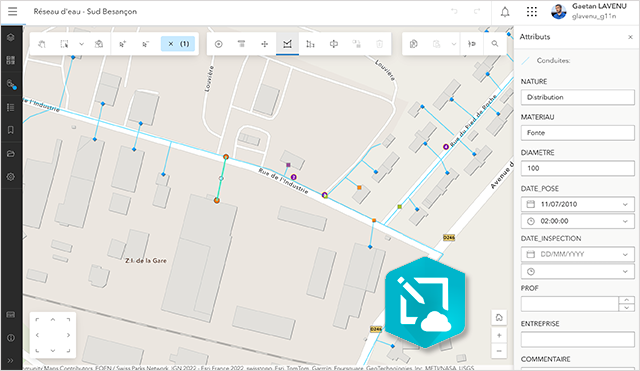Open the Settings gear in sidebar
The height and width of the screenshot is (371, 640).
[x=11, y=177]
